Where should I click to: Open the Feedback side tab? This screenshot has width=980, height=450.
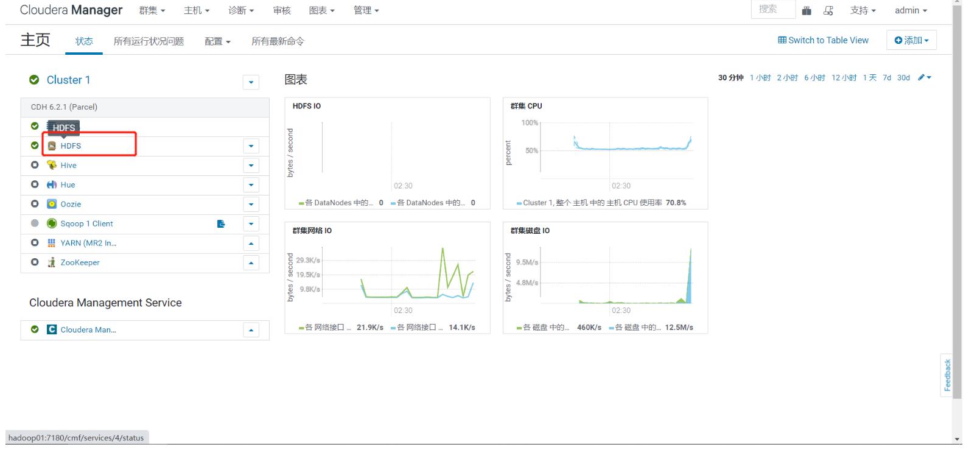click(947, 375)
